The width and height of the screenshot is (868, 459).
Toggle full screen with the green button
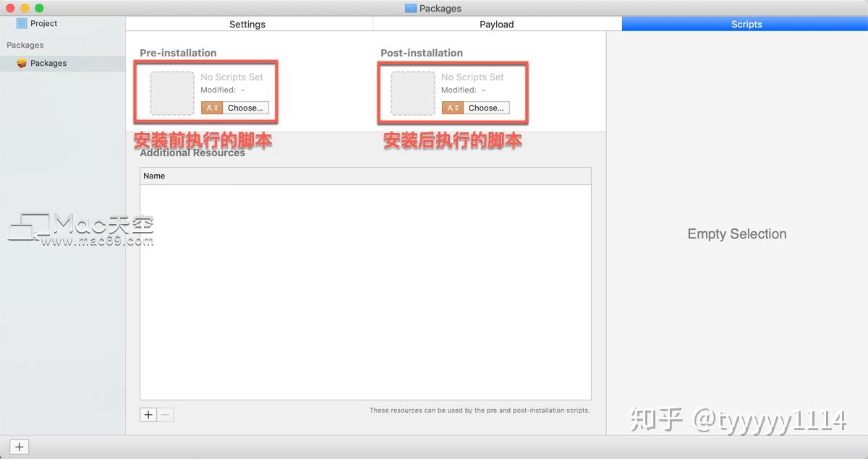click(x=39, y=7)
